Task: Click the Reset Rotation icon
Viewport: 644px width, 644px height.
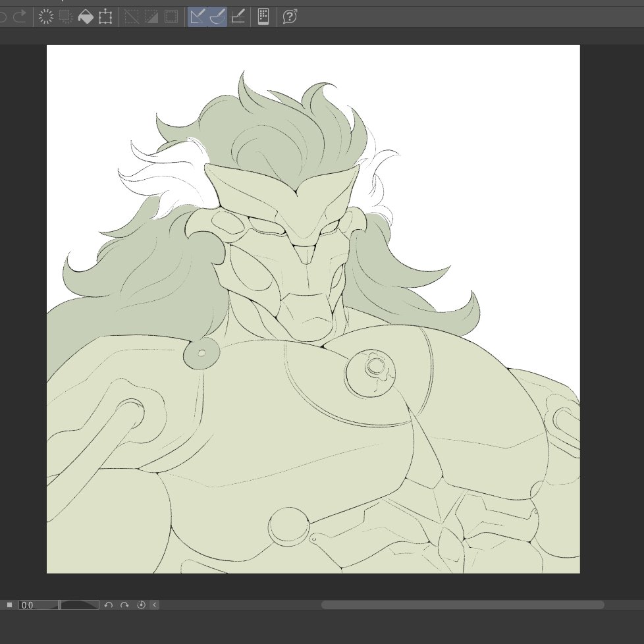Action: click(141, 605)
